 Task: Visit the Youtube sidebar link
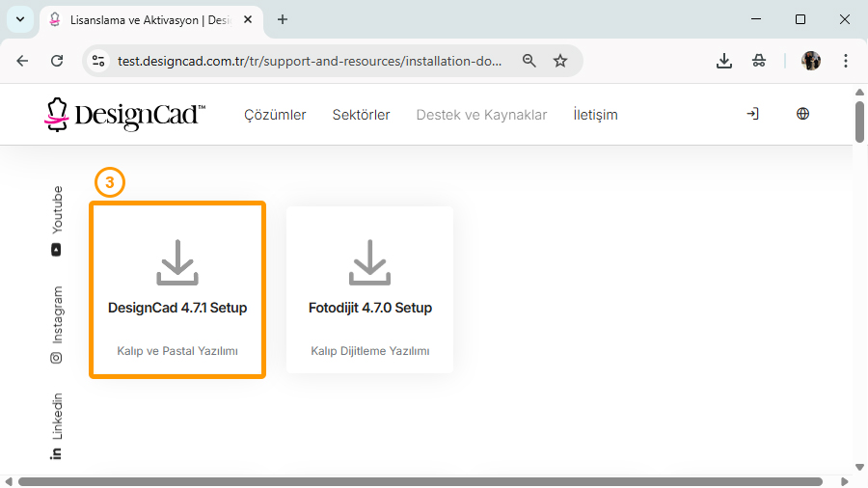[57, 220]
